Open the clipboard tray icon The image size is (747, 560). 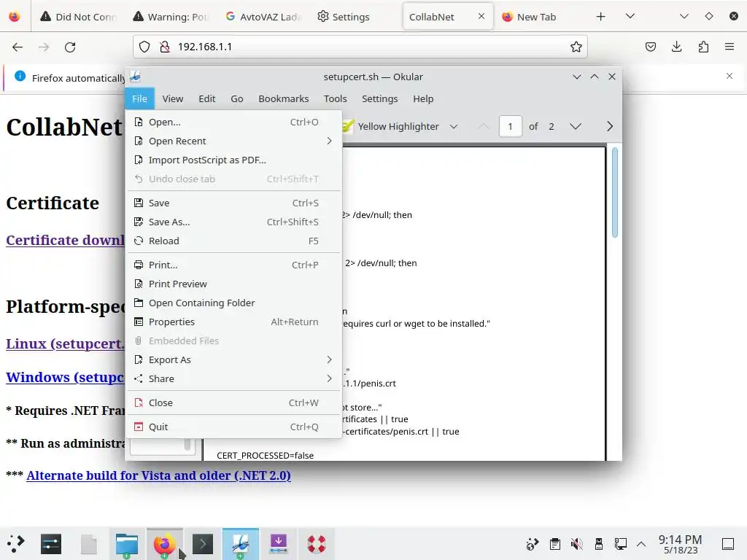coord(554,544)
